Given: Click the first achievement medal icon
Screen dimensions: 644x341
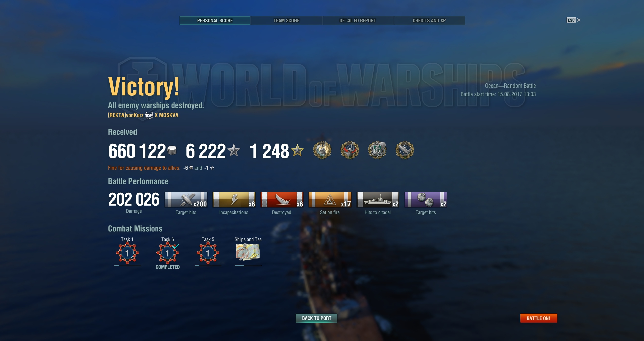Looking at the screenshot, I should (x=322, y=150).
